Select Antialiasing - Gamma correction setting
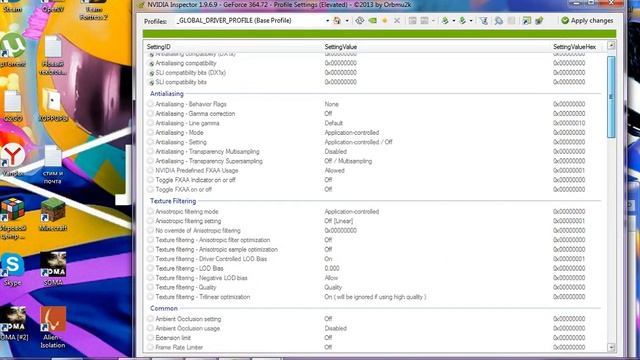 pyautogui.click(x=375, y=113)
